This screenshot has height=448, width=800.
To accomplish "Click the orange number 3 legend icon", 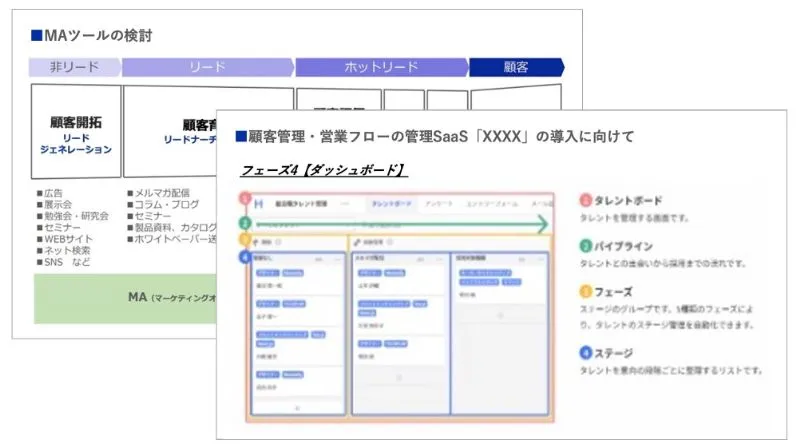I will point(586,292).
